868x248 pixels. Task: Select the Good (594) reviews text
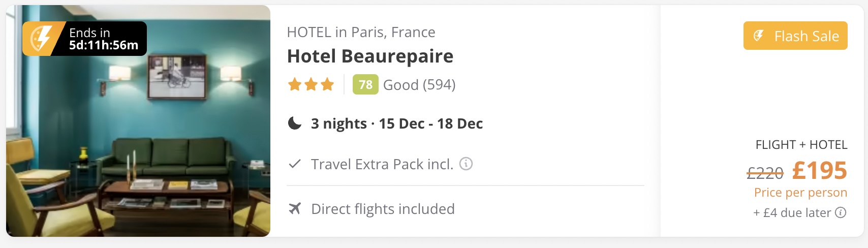point(419,84)
